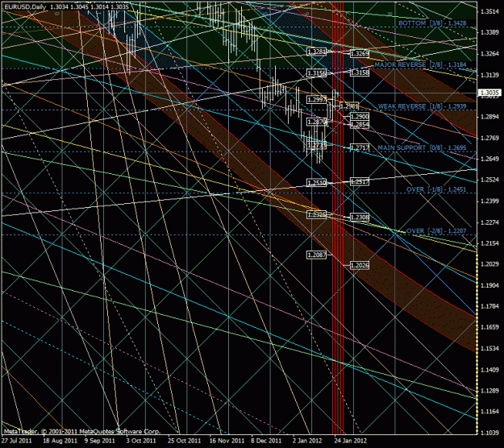Click the 1.1904 price scale value
Image resolution: width=504 pixels, height=448 pixels.
point(489,285)
